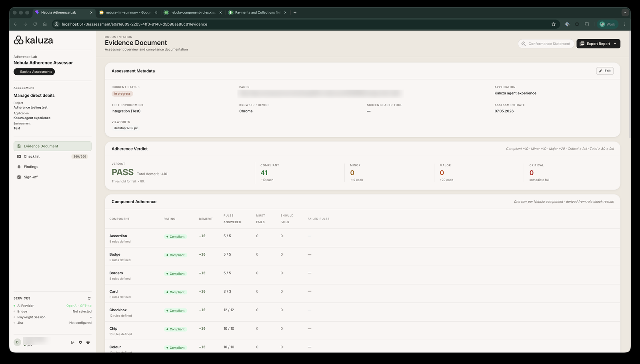Open the password manager extension icon

click(567, 24)
